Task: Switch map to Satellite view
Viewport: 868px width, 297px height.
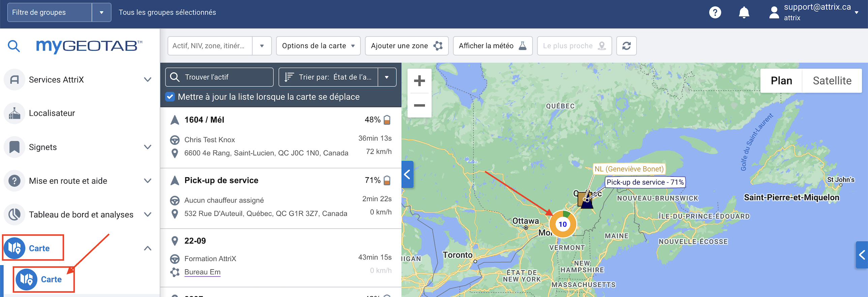Action: 832,81
